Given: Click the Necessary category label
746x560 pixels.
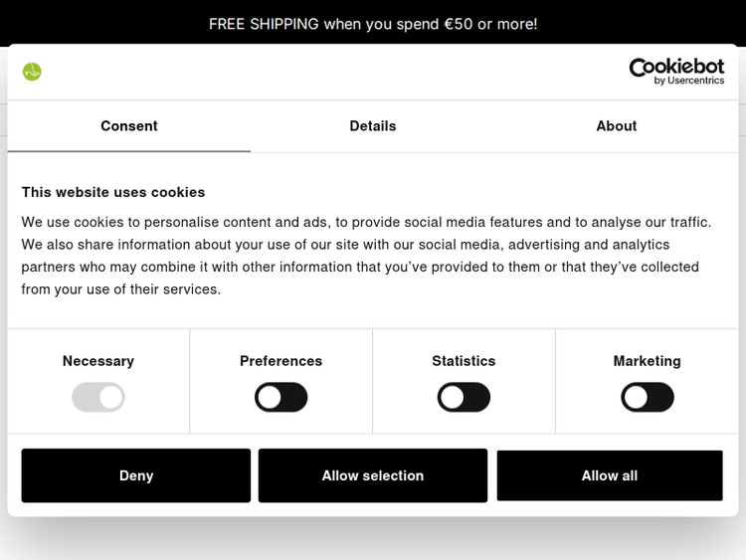Looking at the screenshot, I should pyautogui.click(x=98, y=361).
